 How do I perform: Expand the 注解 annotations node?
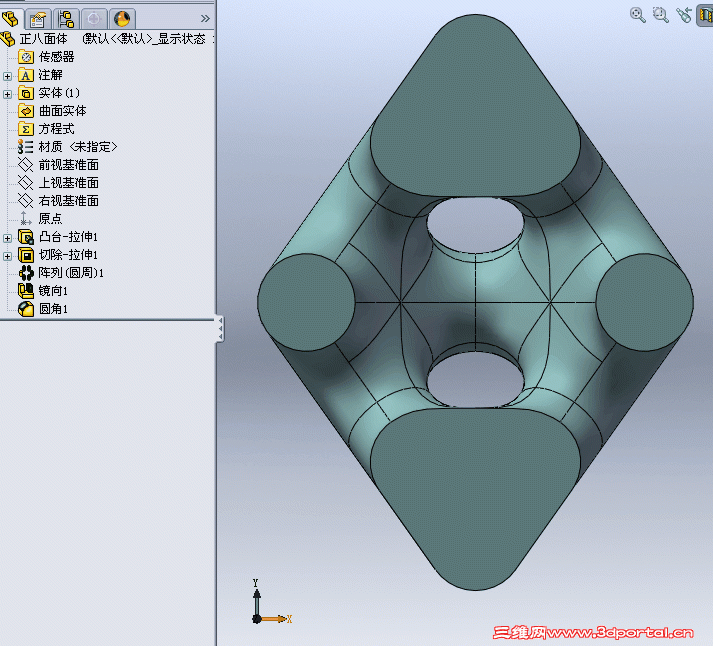click(x=7, y=76)
